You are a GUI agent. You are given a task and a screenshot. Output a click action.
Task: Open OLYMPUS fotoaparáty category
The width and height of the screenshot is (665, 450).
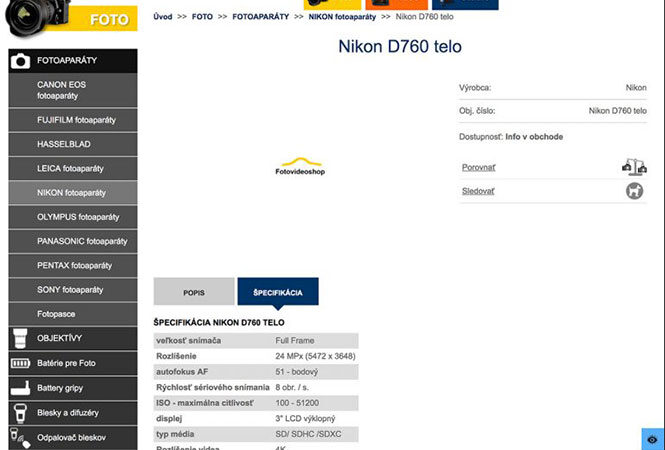73,217
